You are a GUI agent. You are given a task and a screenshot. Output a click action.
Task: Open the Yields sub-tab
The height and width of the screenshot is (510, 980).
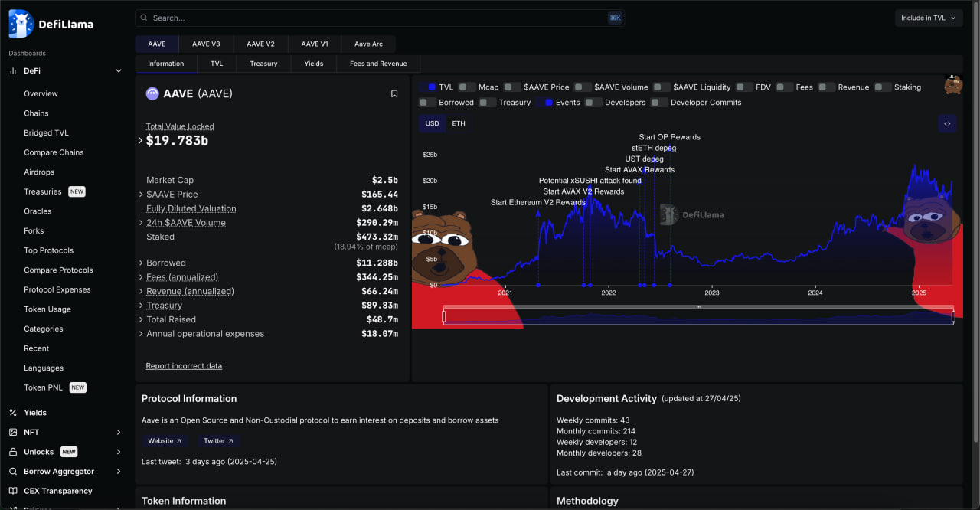pyautogui.click(x=313, y=64)
